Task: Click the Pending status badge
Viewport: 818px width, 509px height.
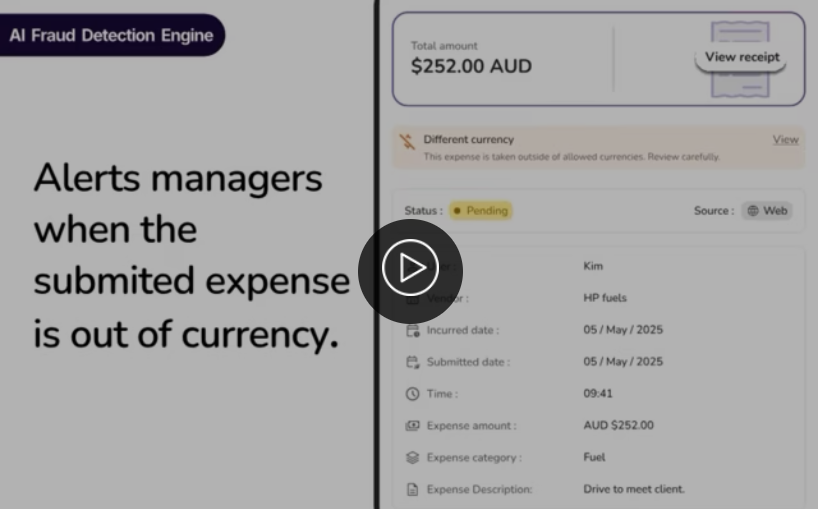Action: (480, 211)
